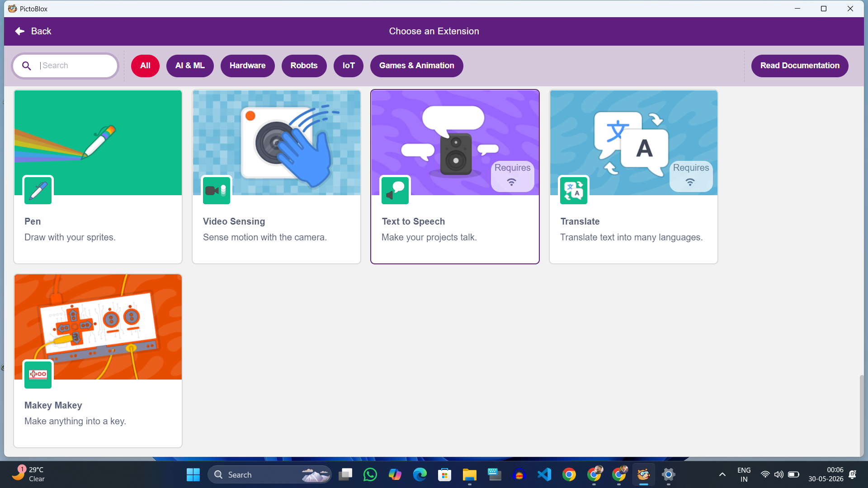Open Read Documentation
This screenshot has height=488, width=868.
coord(800,66)
